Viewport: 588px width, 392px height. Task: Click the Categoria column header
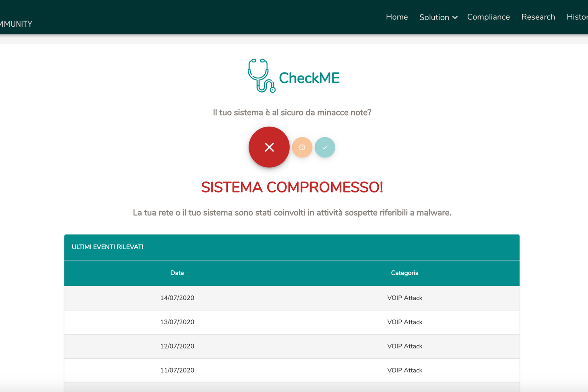(x=405, y=273)
